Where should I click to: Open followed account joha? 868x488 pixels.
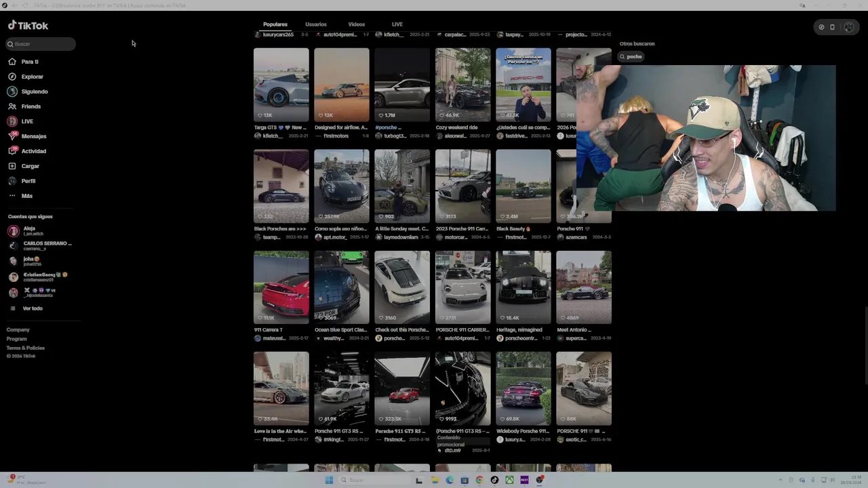tap(24, 260)
